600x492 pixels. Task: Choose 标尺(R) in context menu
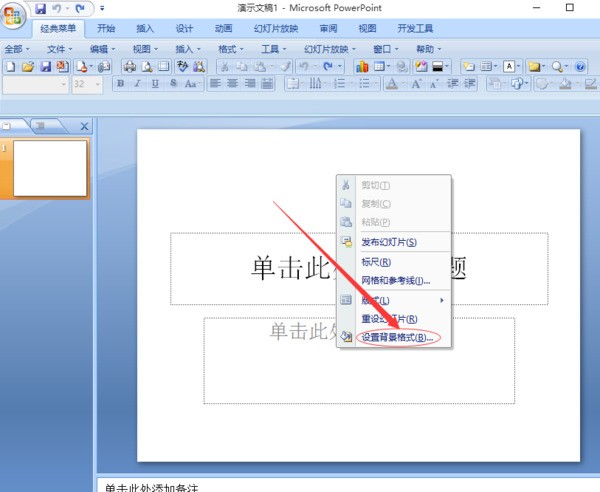point(394,262)
